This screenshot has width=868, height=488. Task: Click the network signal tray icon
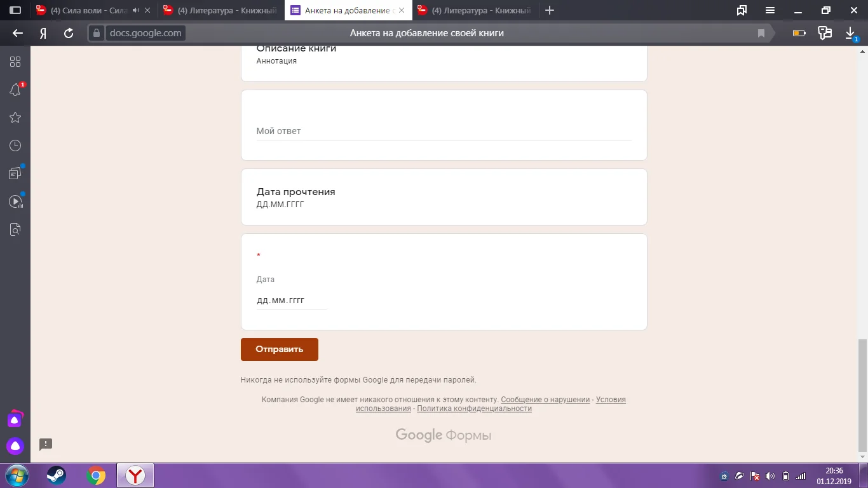click(801, 476)
